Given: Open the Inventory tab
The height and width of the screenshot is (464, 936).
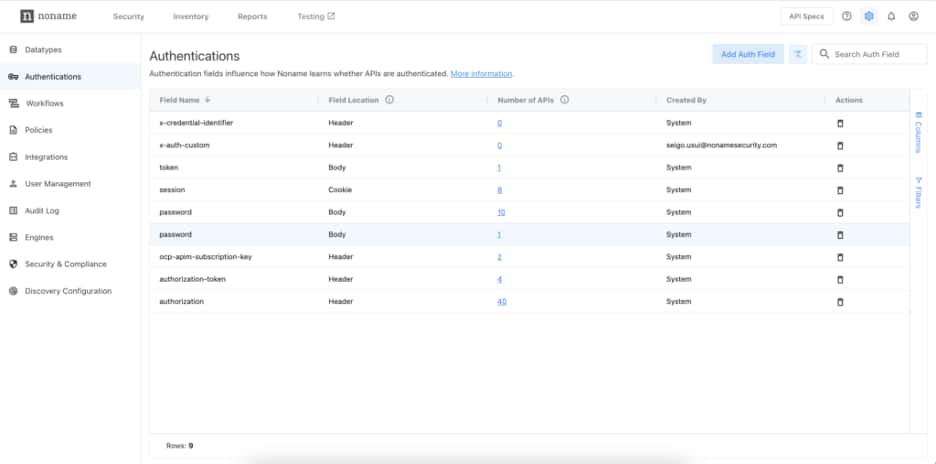Looking at the screenshot, I should click(x=191, y=17).
